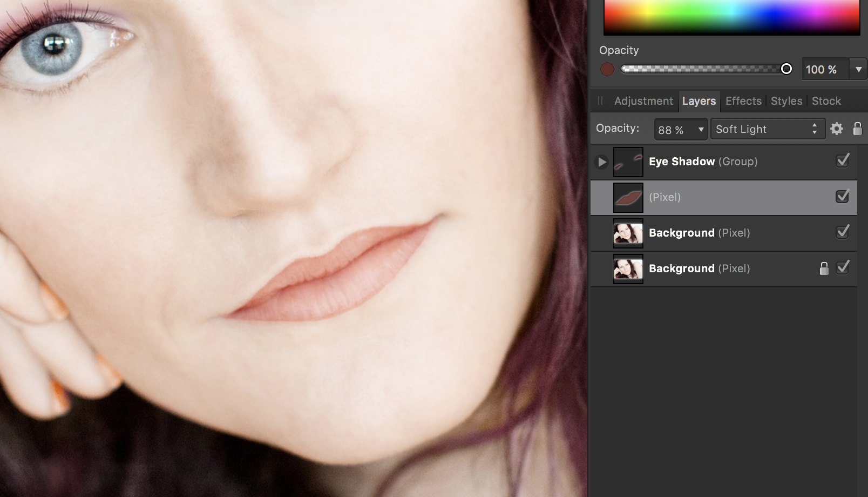Open the 88 % layer opacity dropdown
868x497 pixels.
680,130
